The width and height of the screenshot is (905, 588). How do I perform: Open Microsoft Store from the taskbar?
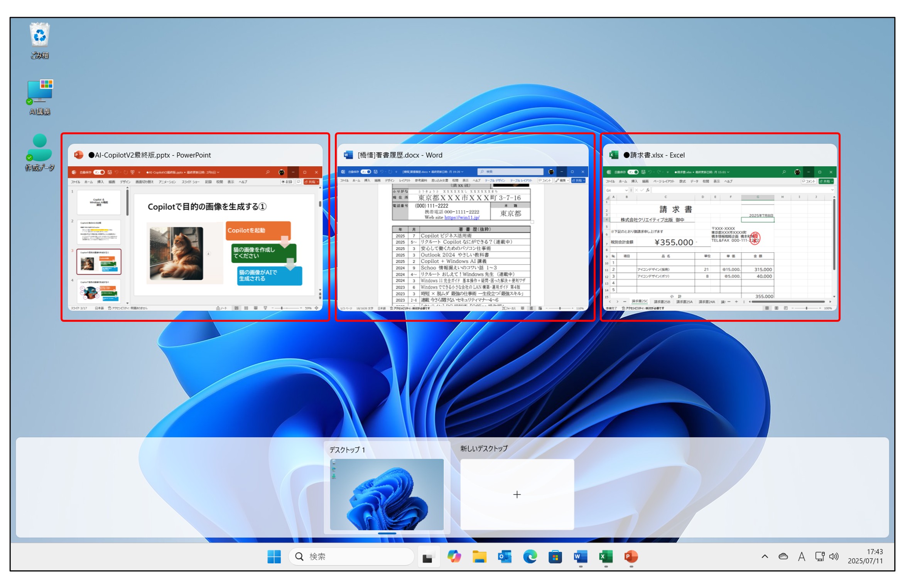[555, 556]
